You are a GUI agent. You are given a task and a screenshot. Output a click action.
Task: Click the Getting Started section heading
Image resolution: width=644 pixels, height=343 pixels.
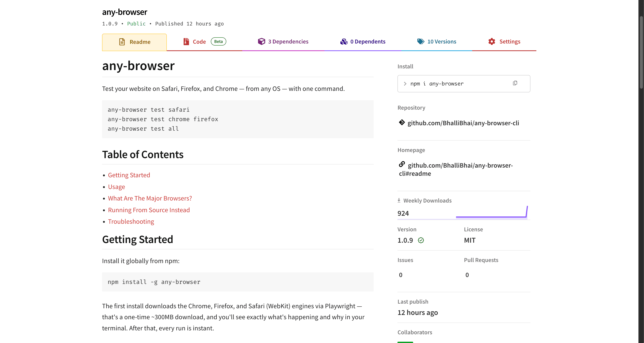point(138,240)
